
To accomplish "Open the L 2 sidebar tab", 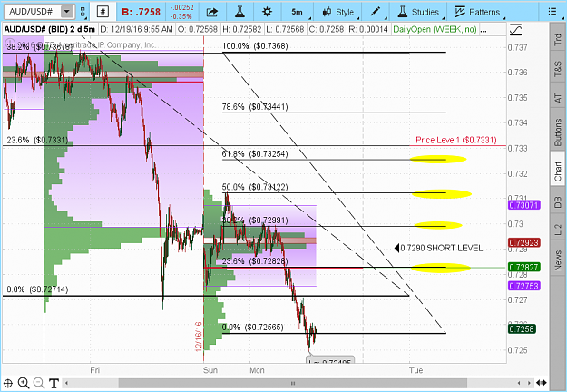I will point(557,230).
